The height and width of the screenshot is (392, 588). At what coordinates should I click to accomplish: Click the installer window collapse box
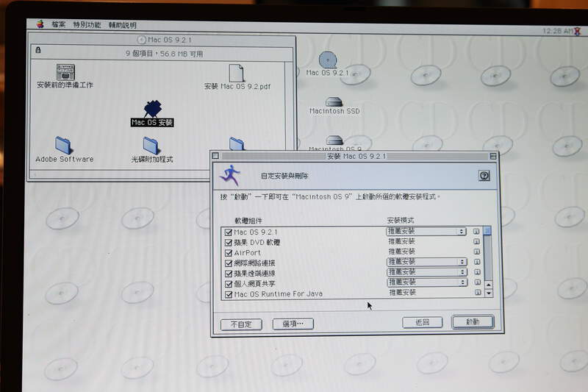point(493,156)
